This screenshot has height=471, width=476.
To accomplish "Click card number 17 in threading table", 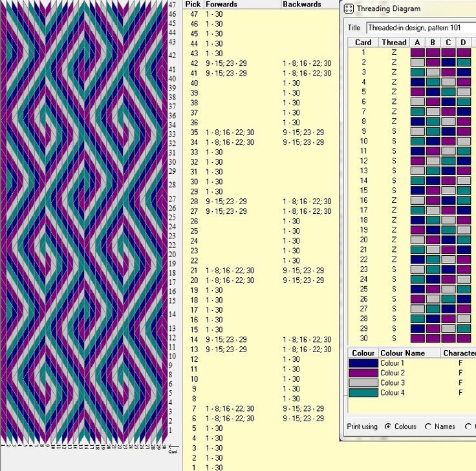I will 363,210.
